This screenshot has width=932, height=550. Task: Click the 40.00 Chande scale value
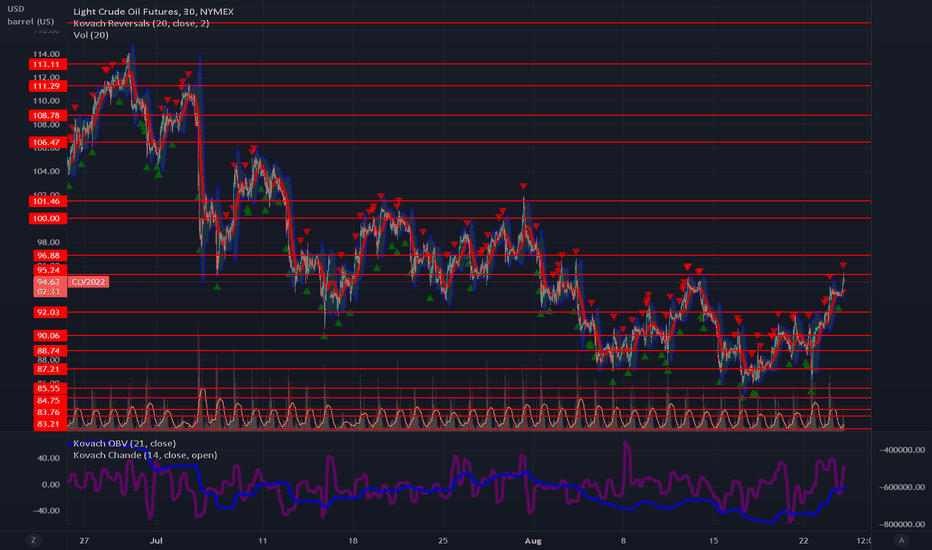pyautogui.click(x=49, y=458)
